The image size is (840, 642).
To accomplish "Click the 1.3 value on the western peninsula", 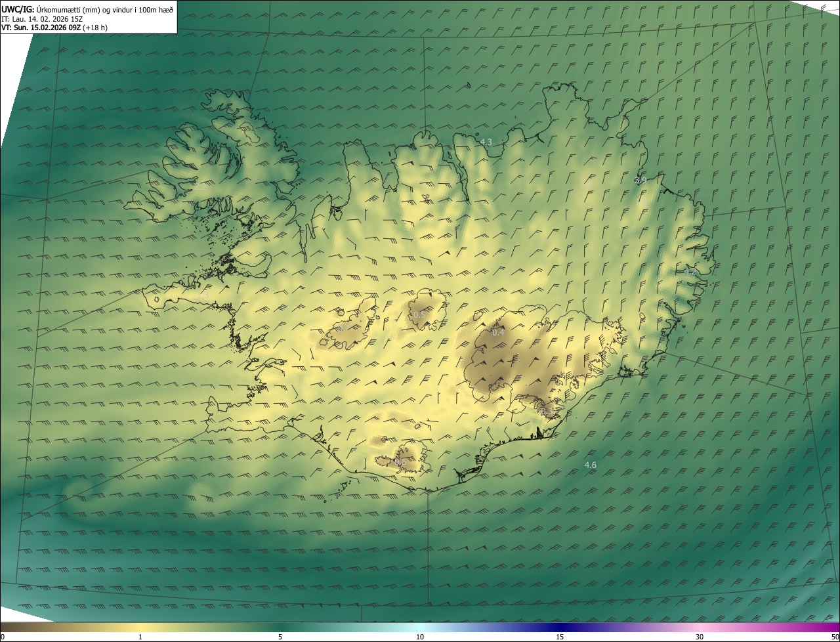I will pyautogui.click(x=203, y=295).
